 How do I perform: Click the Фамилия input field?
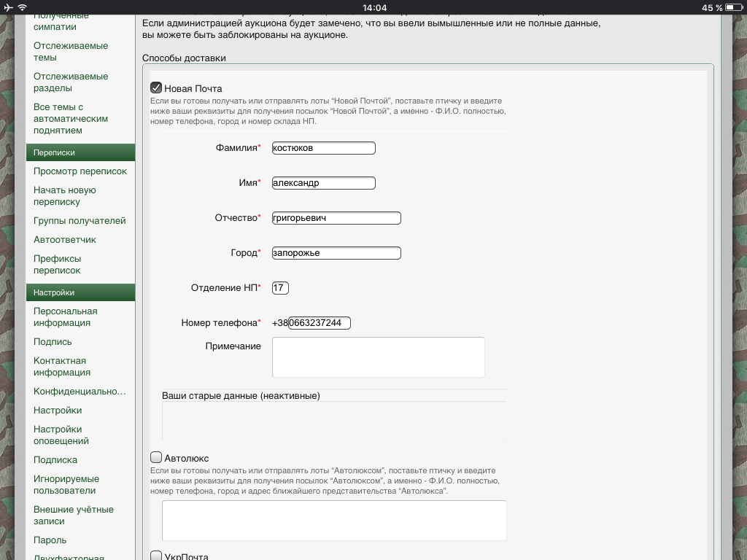click(x=323, y=148)
